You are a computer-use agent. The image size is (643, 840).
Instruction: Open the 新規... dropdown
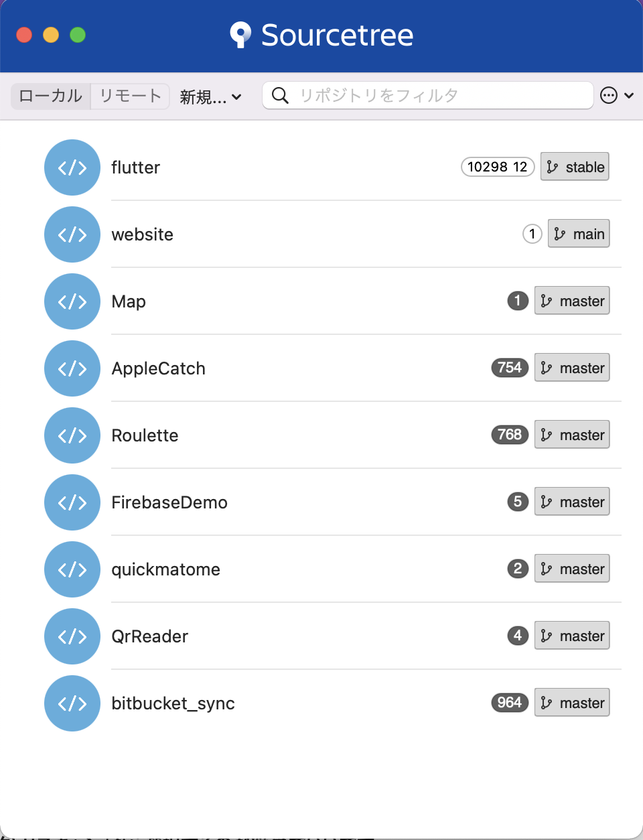coord(211,96)
